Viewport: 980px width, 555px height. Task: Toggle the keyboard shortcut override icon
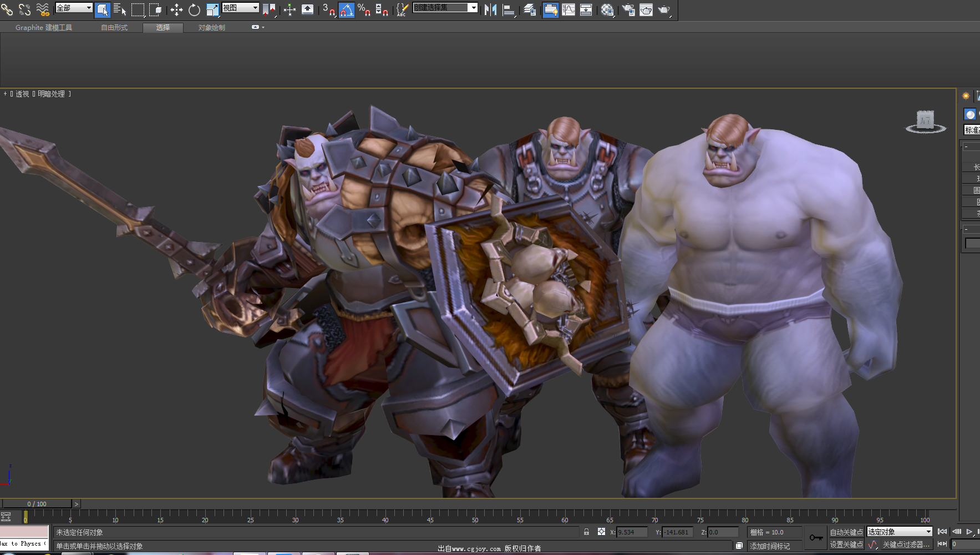pos(307,9)
